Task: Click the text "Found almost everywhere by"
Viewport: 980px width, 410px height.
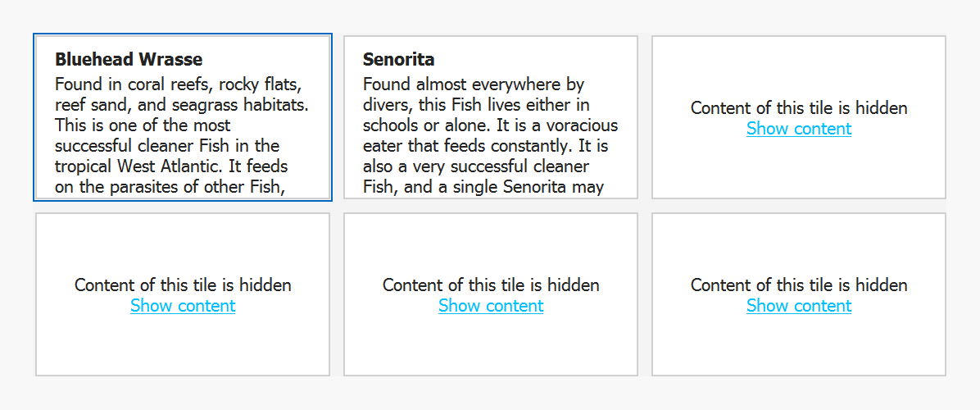Action: coord(473,84)
